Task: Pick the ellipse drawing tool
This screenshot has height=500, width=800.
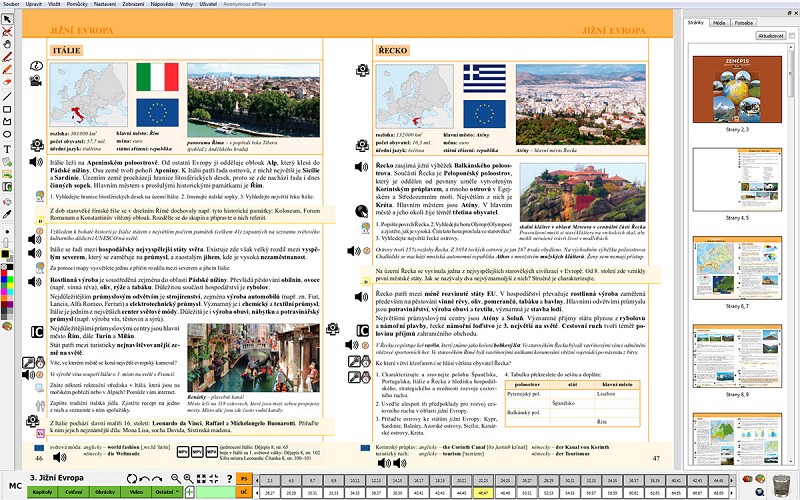Action: 7,134
